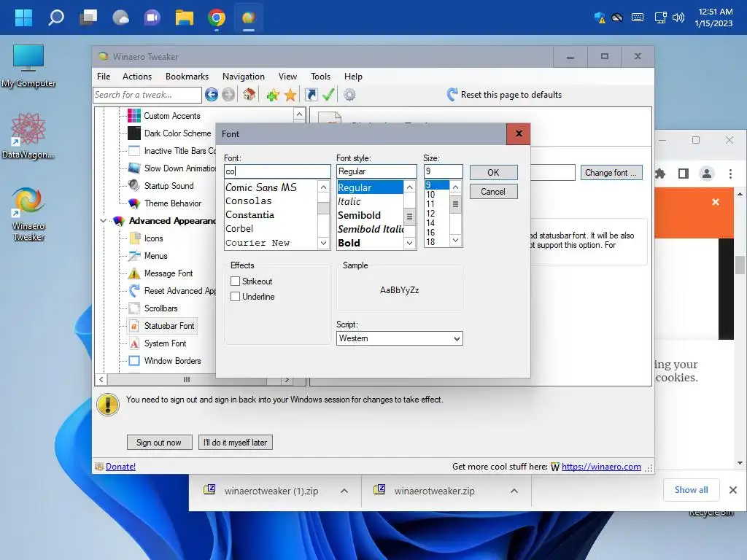Open the View menu

(x=287, y=76)
